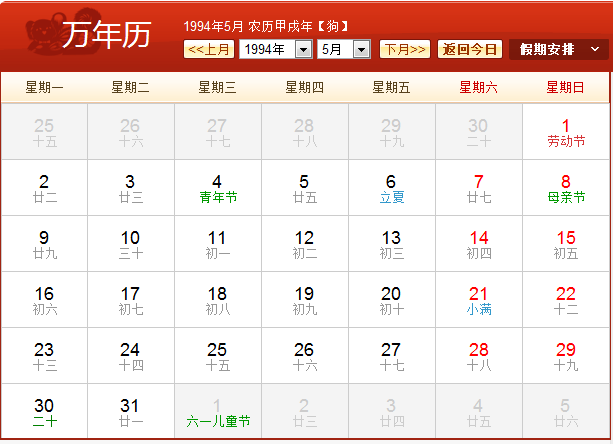Select May 7 廿七
This screenshot has width=613, height=444.
pos(479,188)
